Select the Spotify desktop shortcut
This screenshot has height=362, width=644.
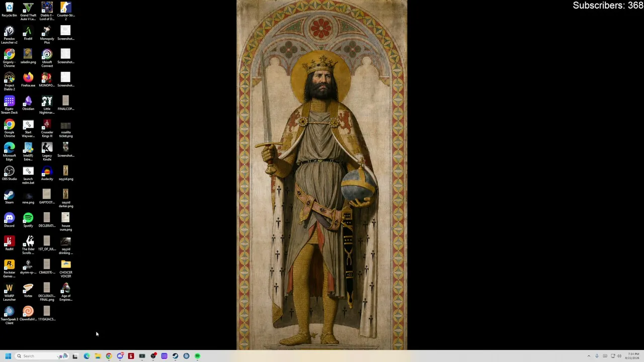point(28,220)
